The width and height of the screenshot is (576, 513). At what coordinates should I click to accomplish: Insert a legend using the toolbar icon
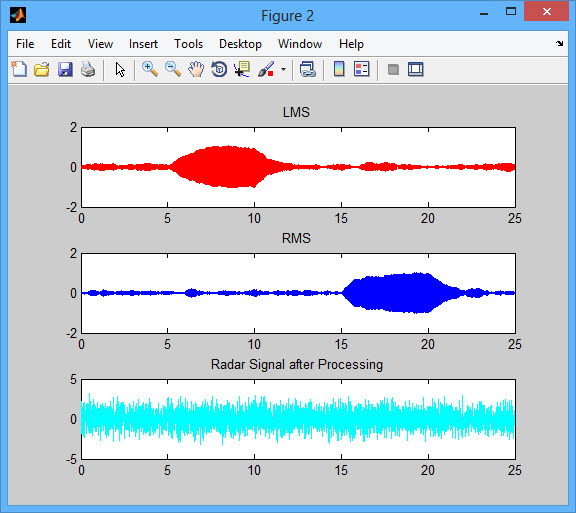click(x=361, y=69)
